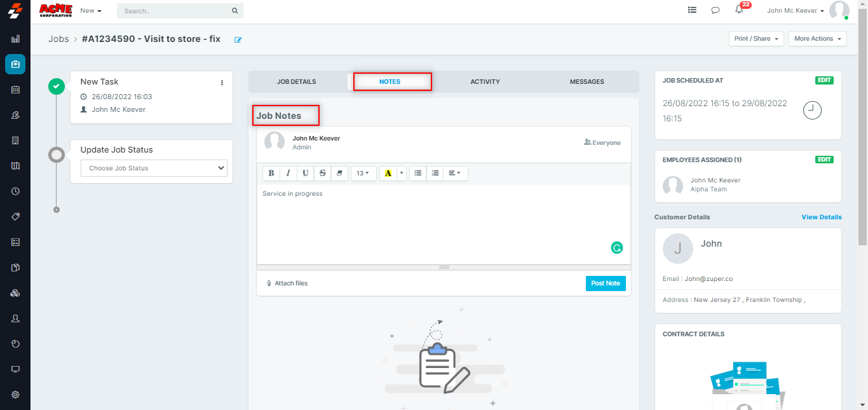
Task: Click the search magnifier icon
Action: (x=234, y=11)
